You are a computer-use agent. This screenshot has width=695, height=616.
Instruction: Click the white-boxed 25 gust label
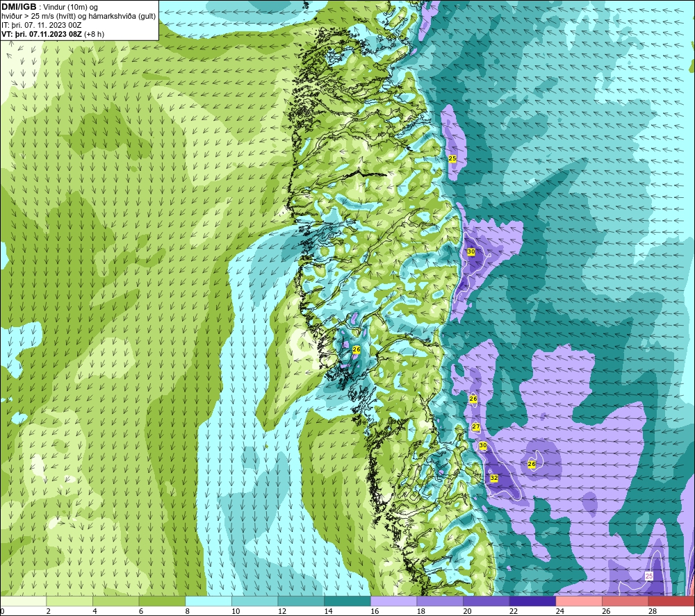click(x=649, y=576)
